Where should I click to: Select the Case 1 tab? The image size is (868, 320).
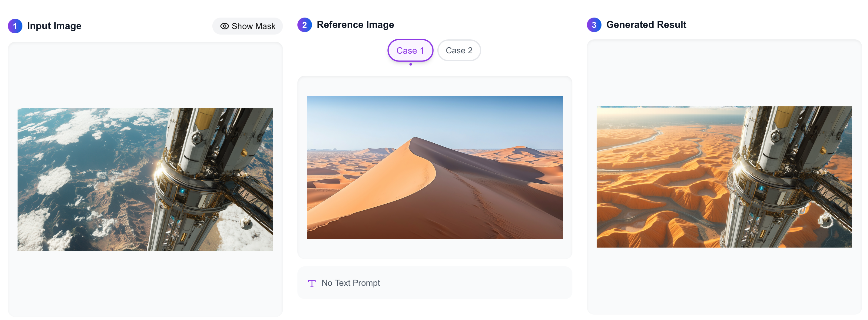(410, 51)
